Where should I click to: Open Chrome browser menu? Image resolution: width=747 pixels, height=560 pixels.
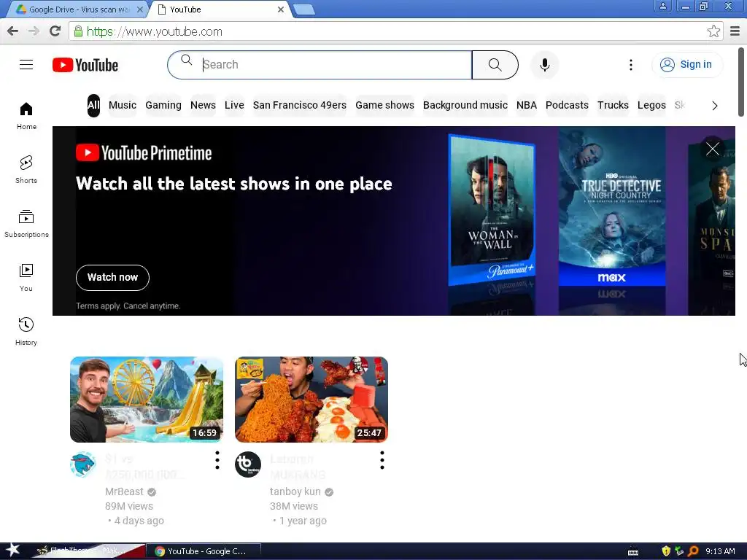pyautogui.click(x=735, y=31)
